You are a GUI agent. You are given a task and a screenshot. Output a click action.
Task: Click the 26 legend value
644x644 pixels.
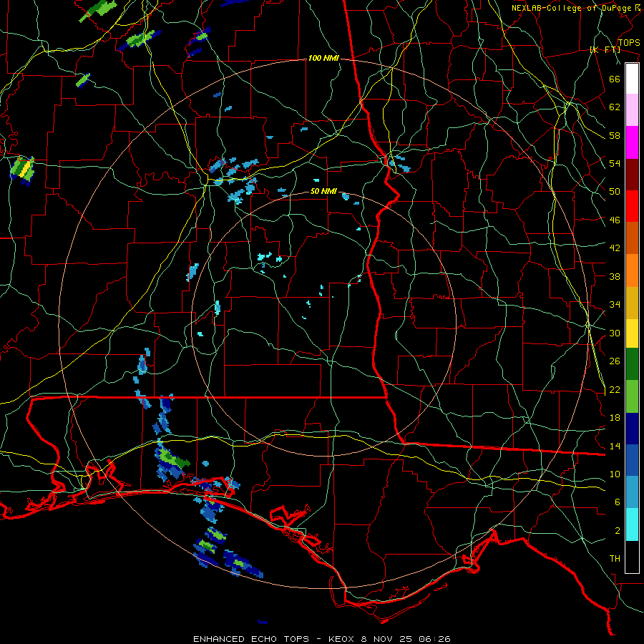pyautogui.click(x=615, y=361)
